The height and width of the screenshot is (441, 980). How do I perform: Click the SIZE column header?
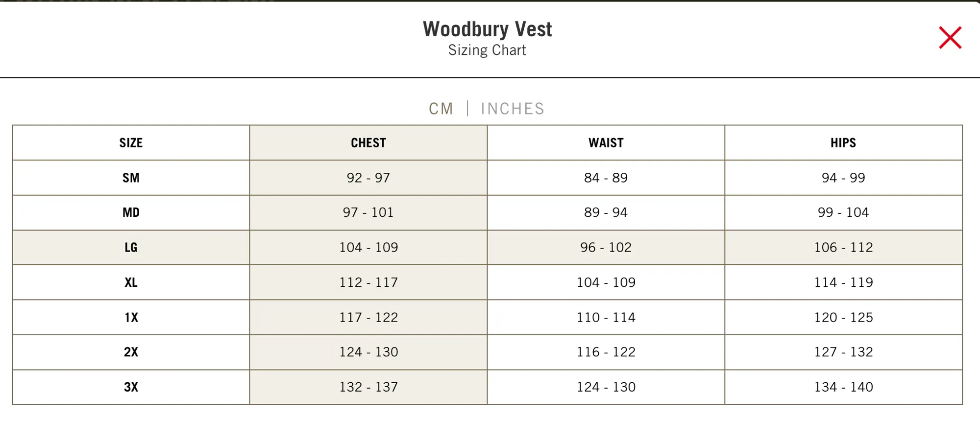coord(131,143)
